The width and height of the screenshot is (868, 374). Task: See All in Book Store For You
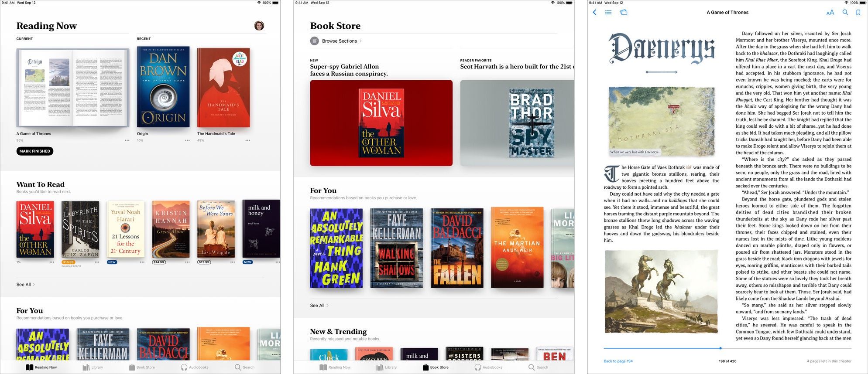pos(319,306)
